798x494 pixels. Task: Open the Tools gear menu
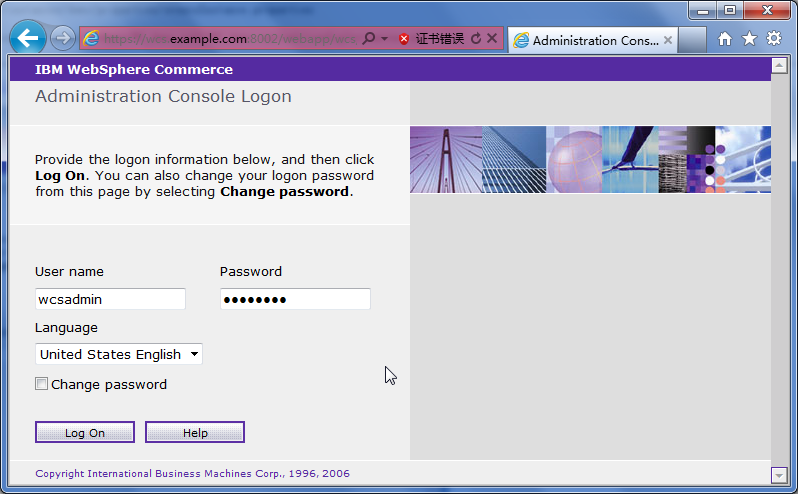coord(774,39)
